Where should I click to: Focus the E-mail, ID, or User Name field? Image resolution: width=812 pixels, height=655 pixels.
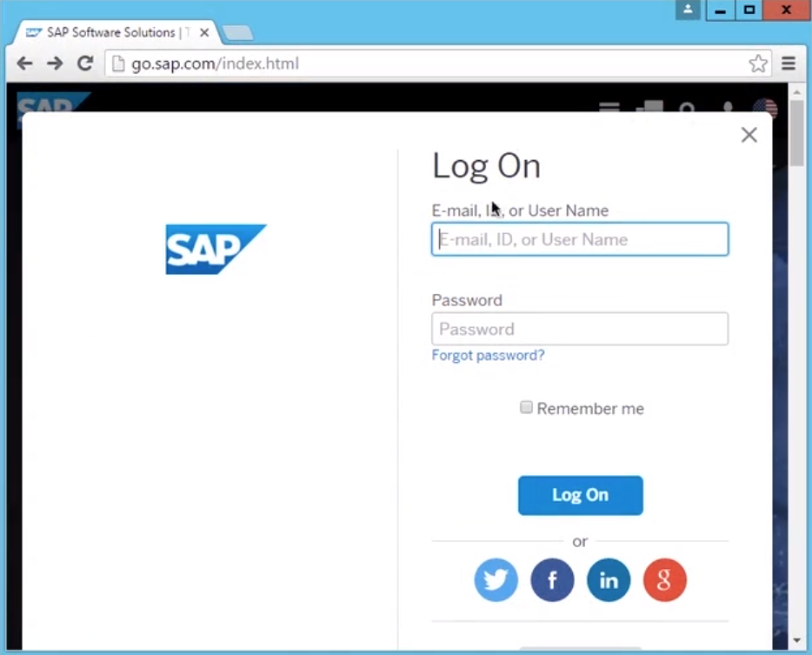tap(580, 239)
